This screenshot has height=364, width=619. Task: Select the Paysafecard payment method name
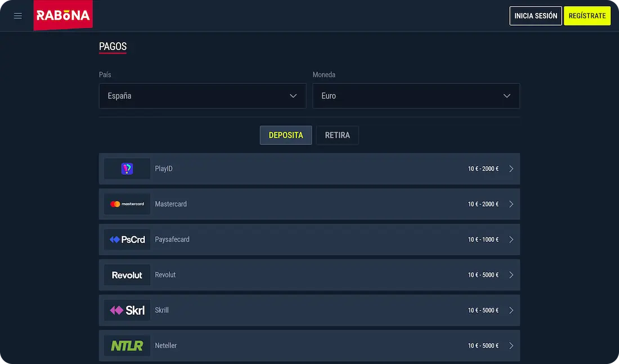(172, 240)
